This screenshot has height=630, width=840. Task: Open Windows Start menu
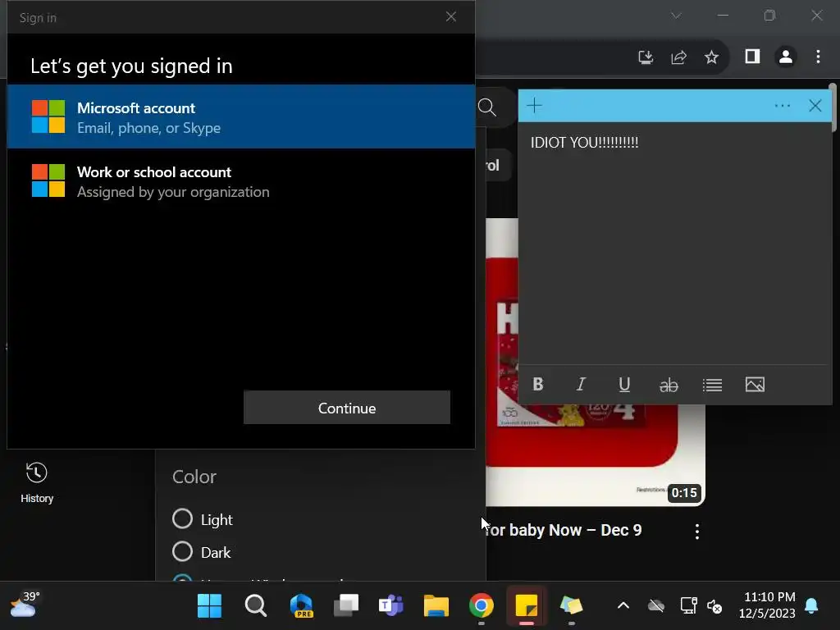pos(209,606)
